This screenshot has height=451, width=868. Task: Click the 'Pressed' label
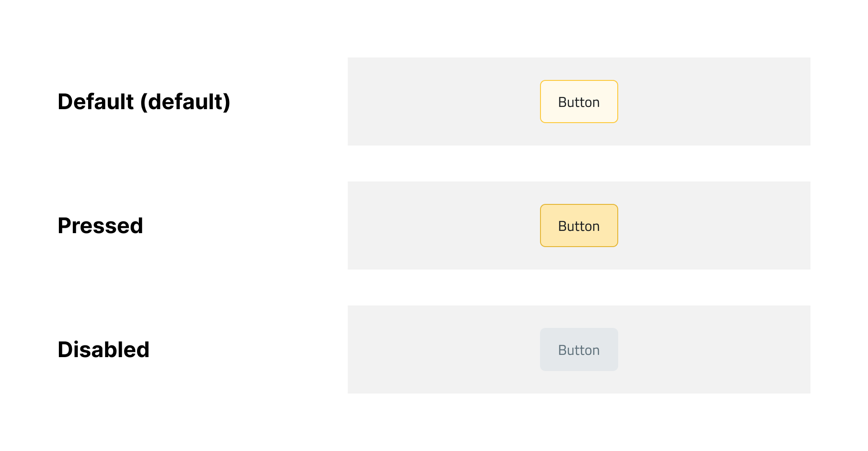click(x=100, y=225)
